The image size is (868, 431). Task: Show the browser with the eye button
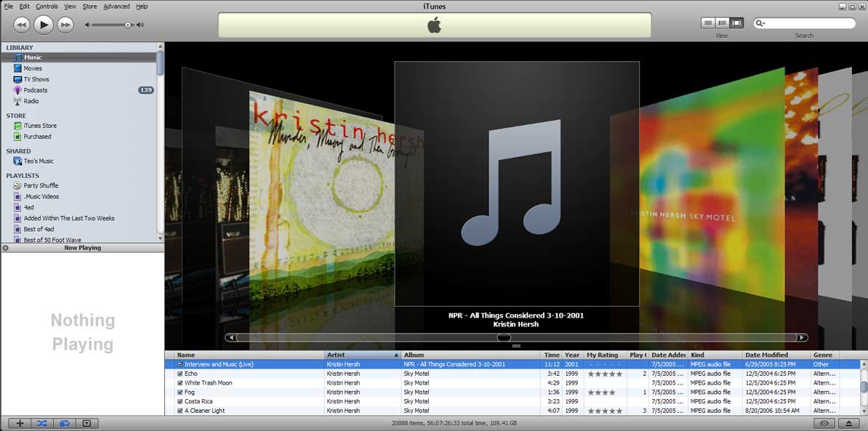click(824, 423)
